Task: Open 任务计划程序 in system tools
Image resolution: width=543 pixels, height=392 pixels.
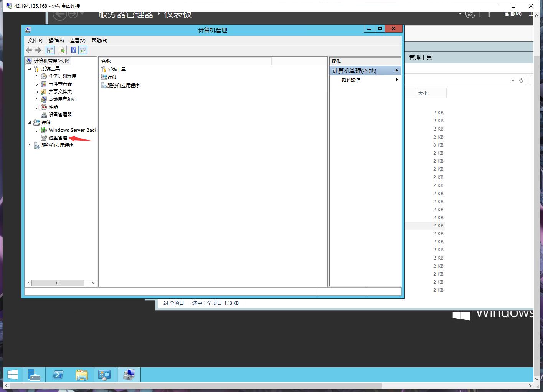Action: point(61,76)
